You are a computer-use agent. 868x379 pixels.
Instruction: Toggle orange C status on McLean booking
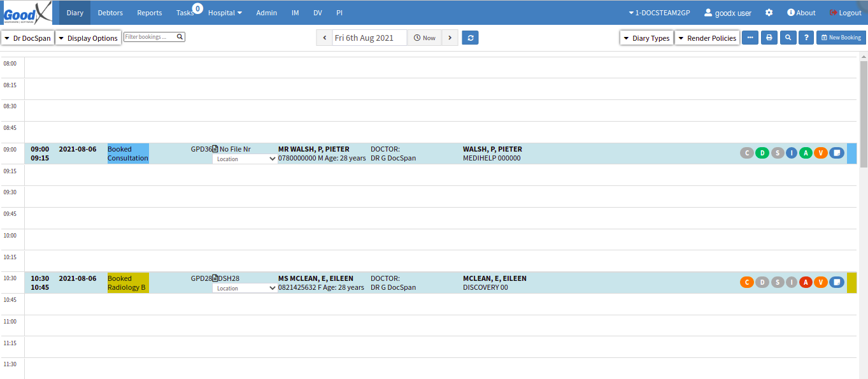point(747,282)
